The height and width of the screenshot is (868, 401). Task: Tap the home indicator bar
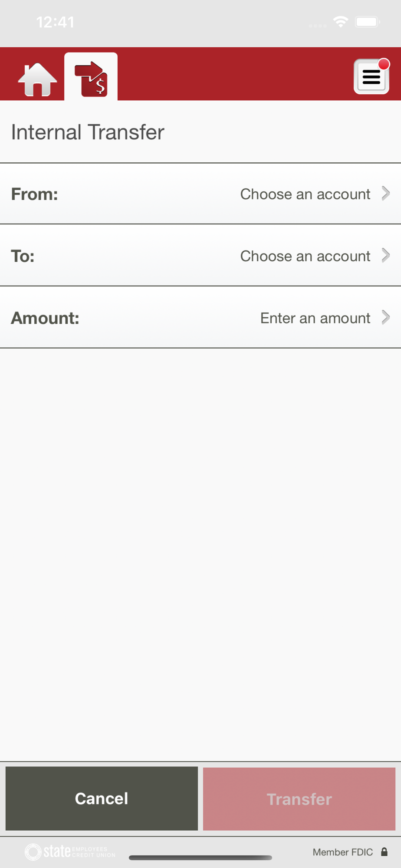coord(200,858)
